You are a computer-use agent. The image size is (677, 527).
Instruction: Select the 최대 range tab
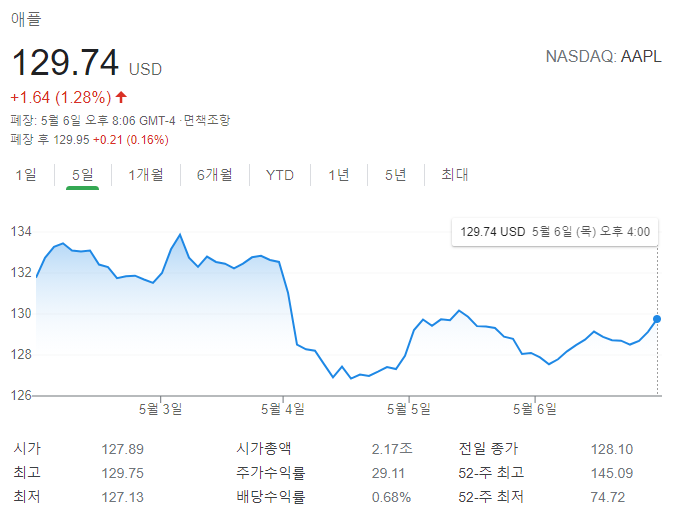pyautogui.click(x=455, y=175)
